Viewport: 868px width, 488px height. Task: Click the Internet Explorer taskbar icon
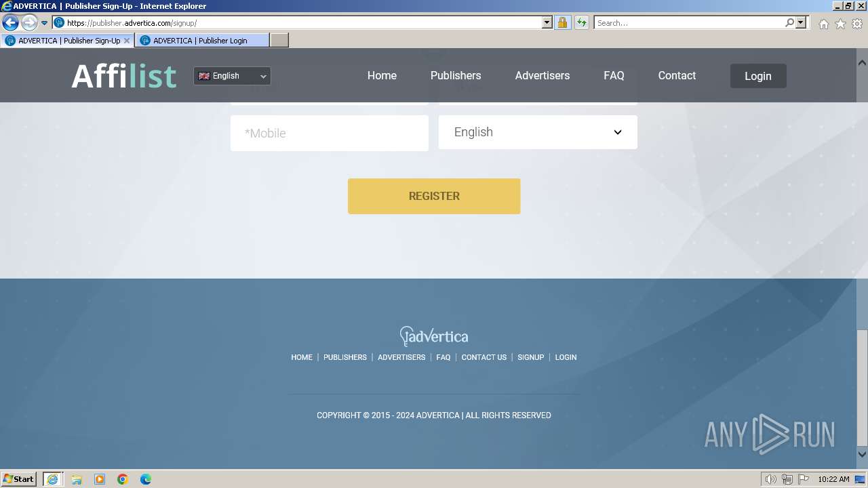tap(52, 479)
